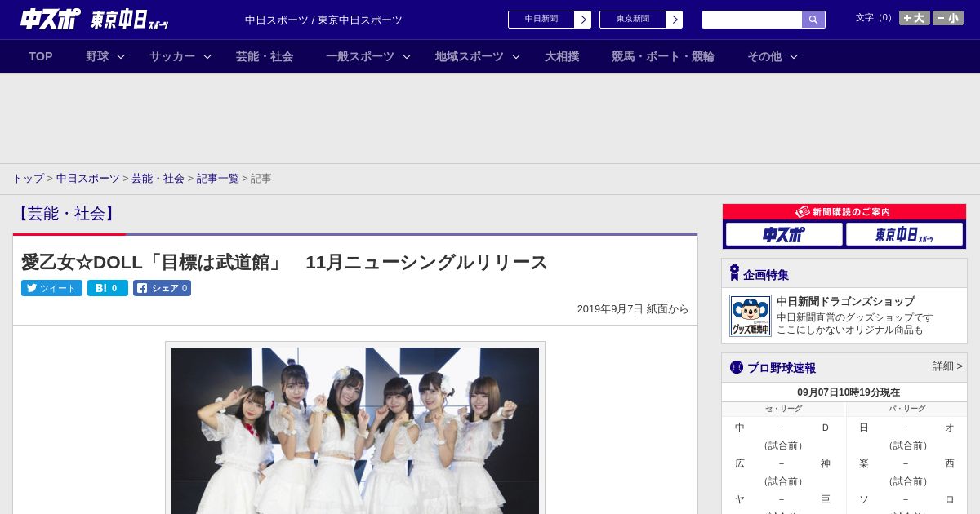Go to the TOP menu item

click(x=41, y=56)
